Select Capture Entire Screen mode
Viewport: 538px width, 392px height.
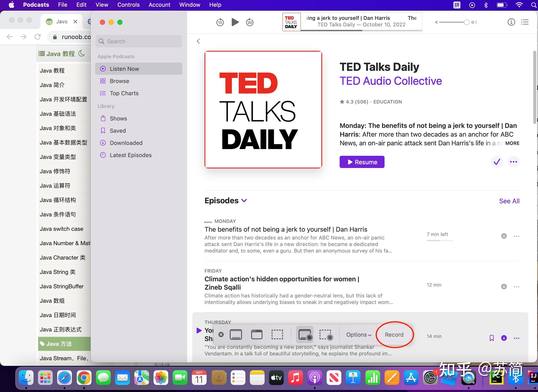click(236, 334)
